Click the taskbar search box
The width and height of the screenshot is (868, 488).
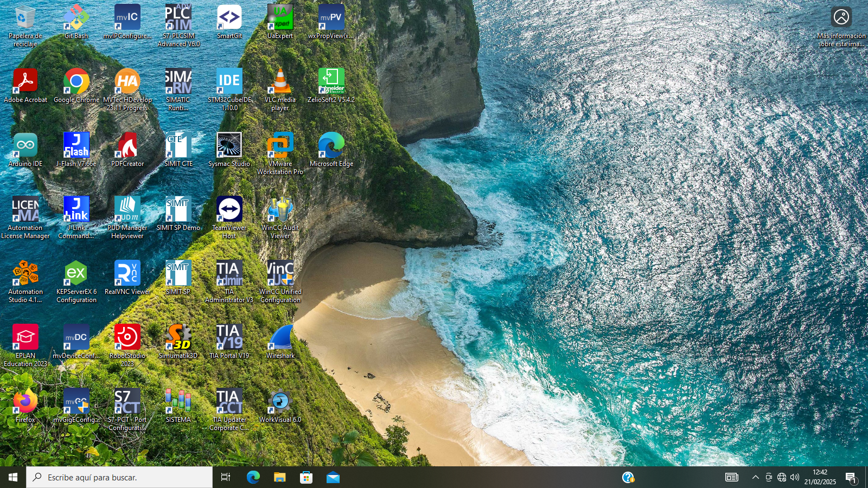[119, 477]
